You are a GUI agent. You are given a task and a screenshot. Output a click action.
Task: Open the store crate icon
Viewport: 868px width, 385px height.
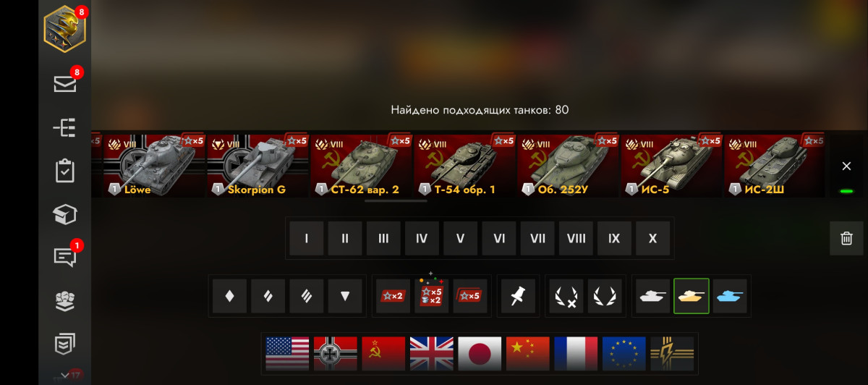(x=65, y=214)
